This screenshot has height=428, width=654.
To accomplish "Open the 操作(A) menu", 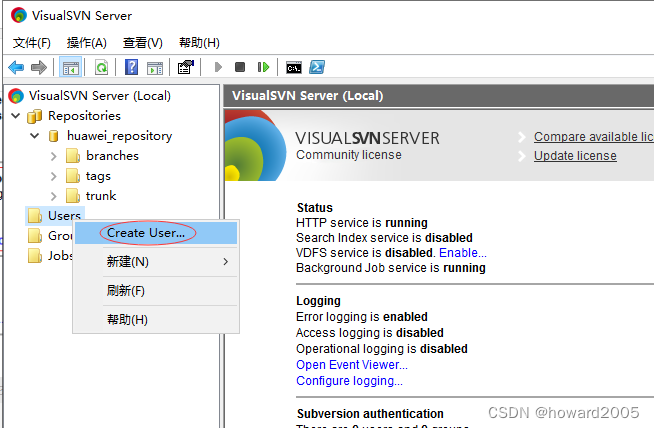I will pyautogui.click(x=87, y=43).
